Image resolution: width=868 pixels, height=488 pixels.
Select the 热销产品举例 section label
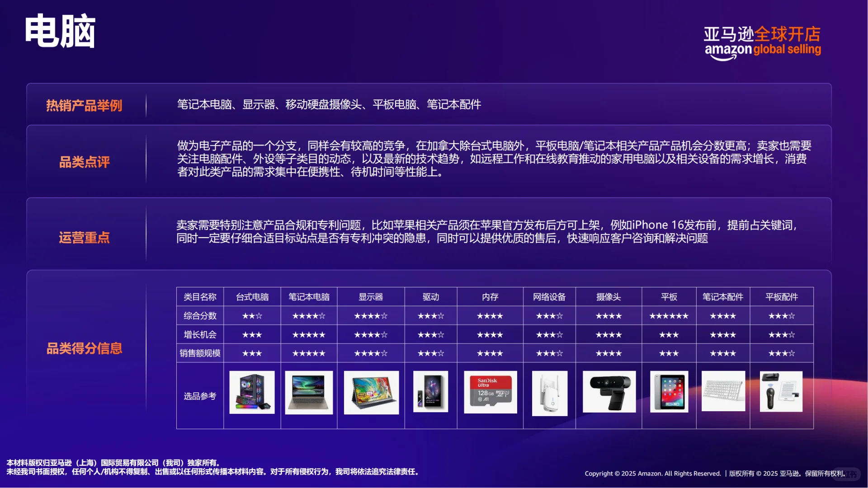[x=84, y=105]
